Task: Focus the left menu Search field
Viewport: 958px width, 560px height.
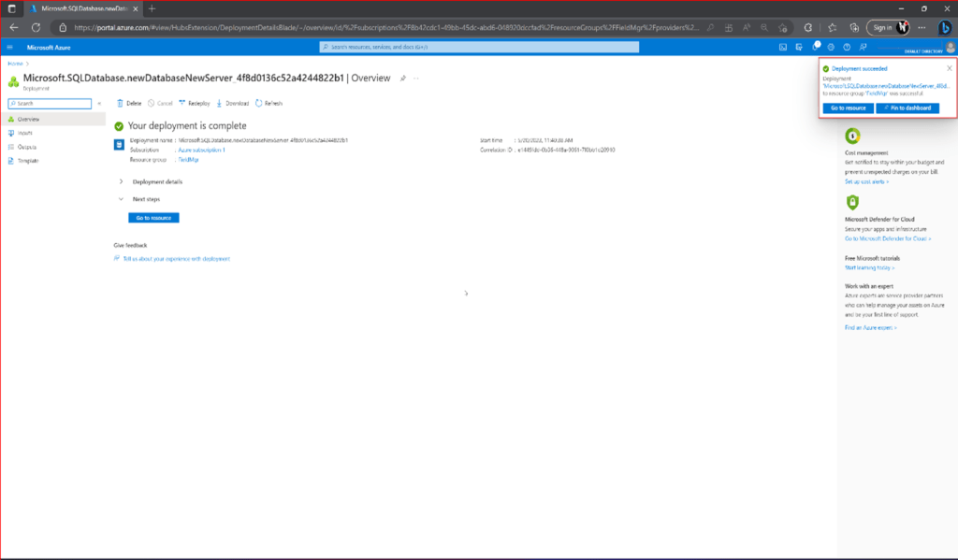Action: click(x=50, y=104)
